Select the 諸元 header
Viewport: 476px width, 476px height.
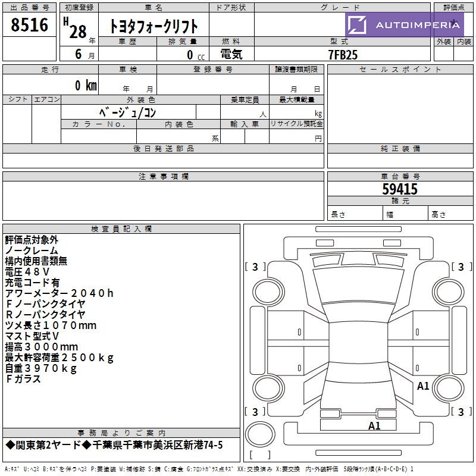point(400,201)
